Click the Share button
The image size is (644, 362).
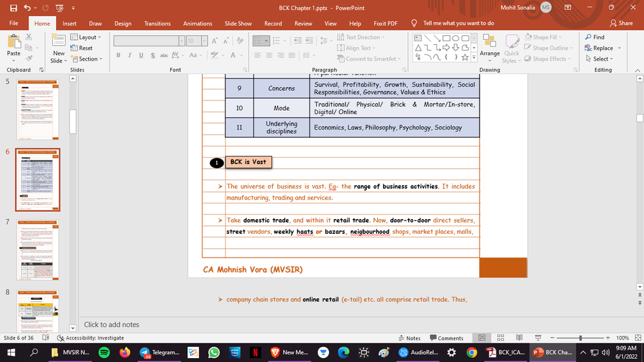621,23
